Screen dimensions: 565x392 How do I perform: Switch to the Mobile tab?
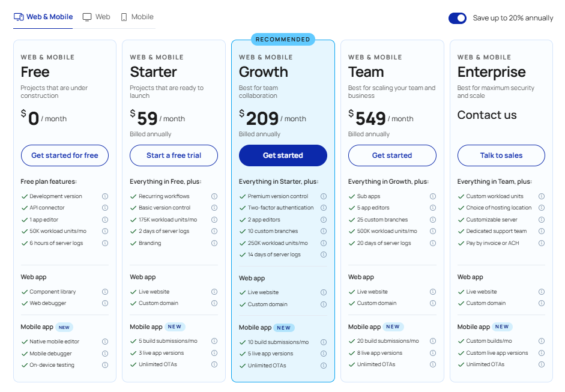137,17
